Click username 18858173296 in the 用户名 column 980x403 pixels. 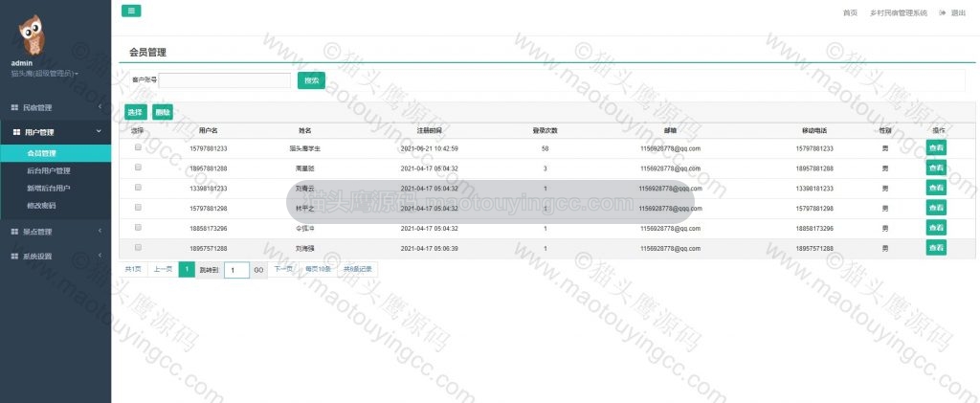(208, 229)
